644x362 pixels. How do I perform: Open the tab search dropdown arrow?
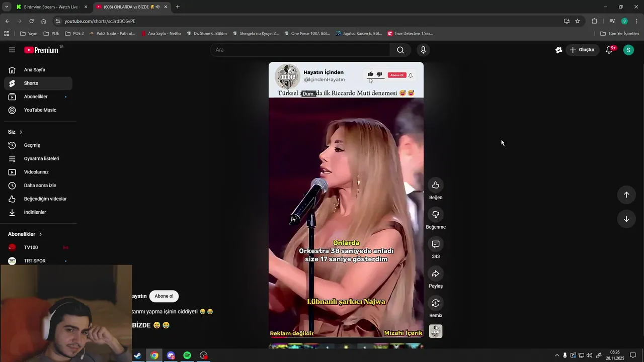click(x=7, y=7)
